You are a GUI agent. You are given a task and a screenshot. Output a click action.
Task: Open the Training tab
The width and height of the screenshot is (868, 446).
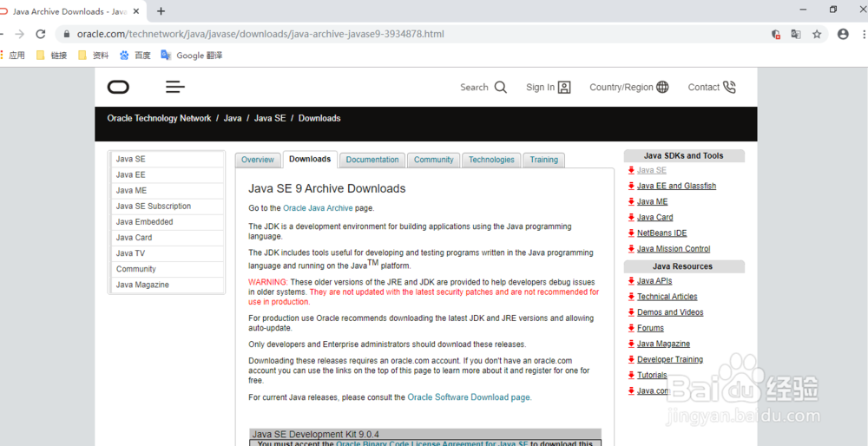(543, 160)
